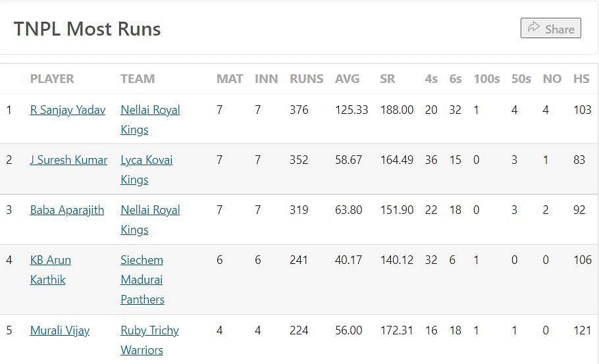This screenshot has height=364, width=599.
Task: Click the MAT column header
Action: point(230,79)
